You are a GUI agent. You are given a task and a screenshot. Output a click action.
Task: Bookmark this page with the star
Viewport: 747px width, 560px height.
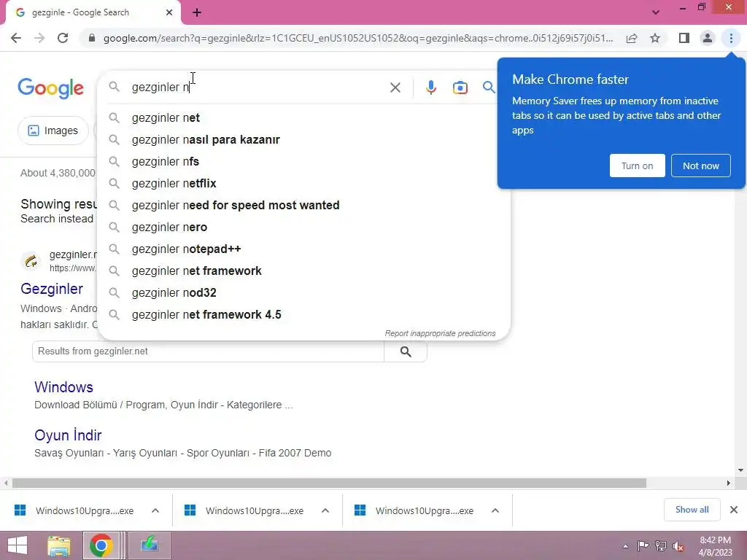(655, 38)
